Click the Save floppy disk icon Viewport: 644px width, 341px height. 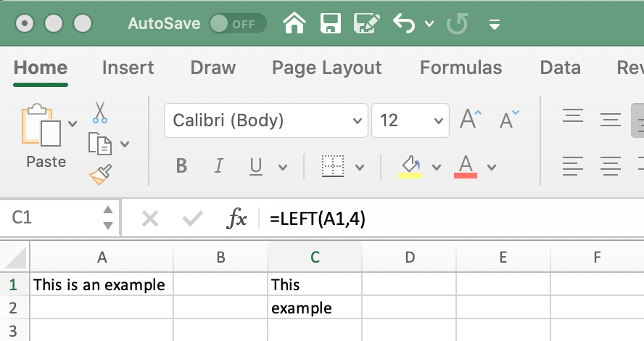(x=331, y=23)
